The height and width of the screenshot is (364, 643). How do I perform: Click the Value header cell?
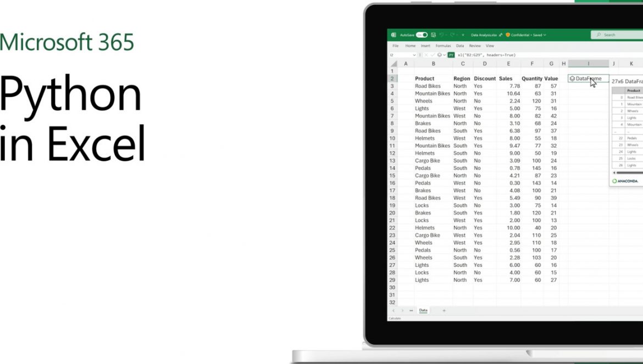[x=551, y=79]
